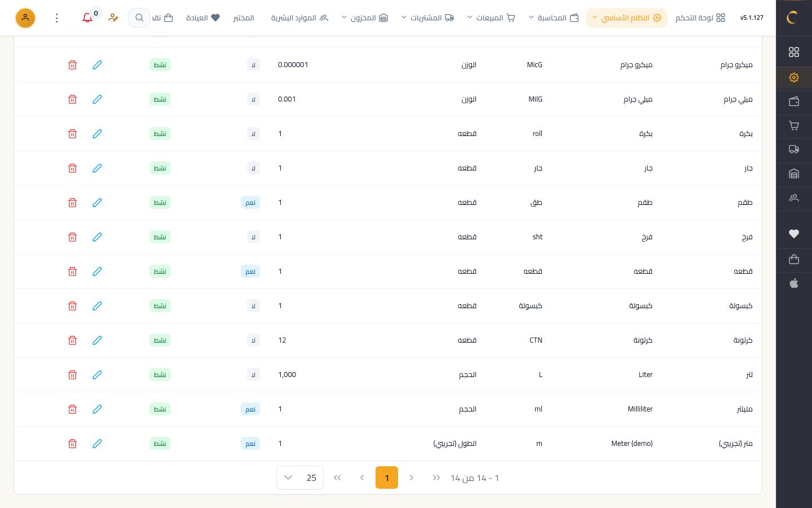Expand the المبيعات menu
This screenshot has height=508, width=812.
coord(491,18)
